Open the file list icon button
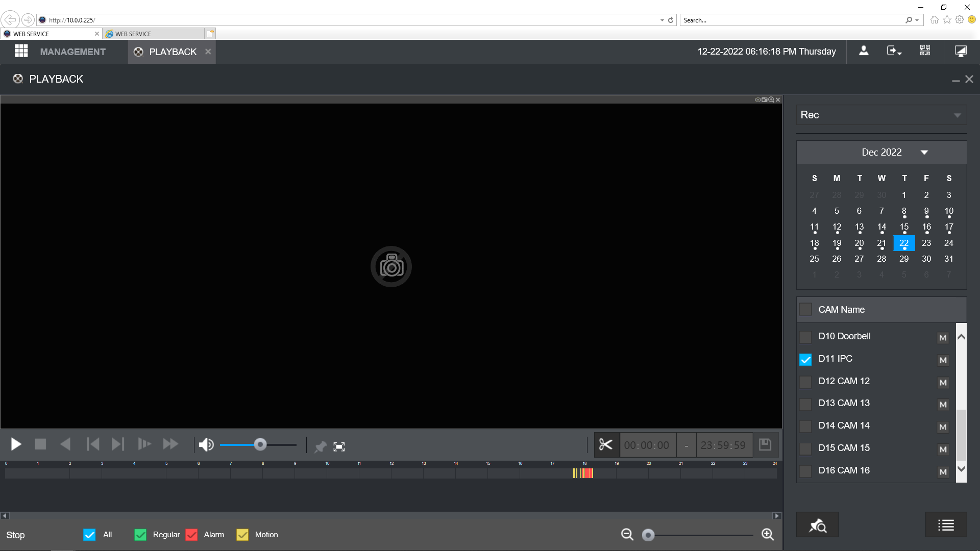 pos(946,525)
